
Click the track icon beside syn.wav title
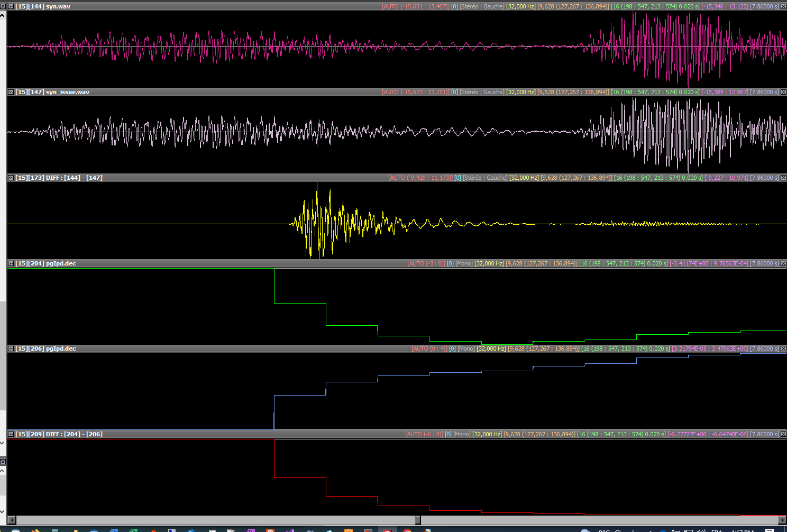point(11,6)
